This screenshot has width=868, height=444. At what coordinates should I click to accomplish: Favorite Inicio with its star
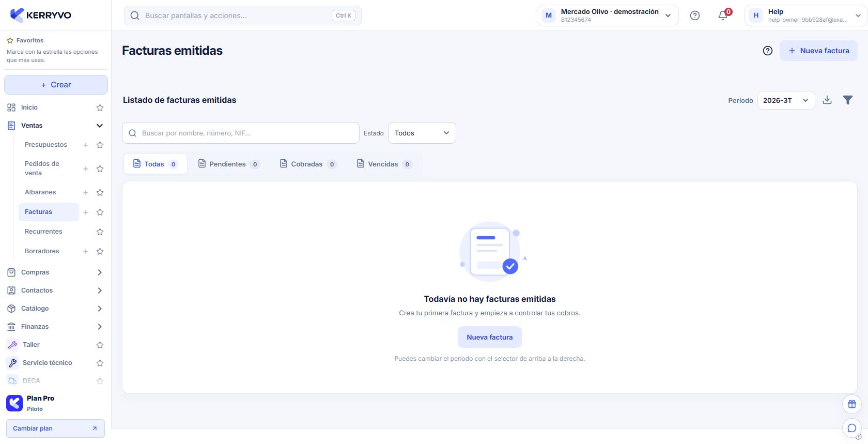coord(100,108)
